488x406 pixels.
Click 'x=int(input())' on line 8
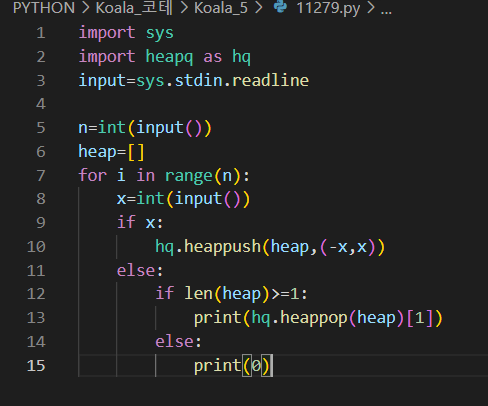tap(183, 199)
